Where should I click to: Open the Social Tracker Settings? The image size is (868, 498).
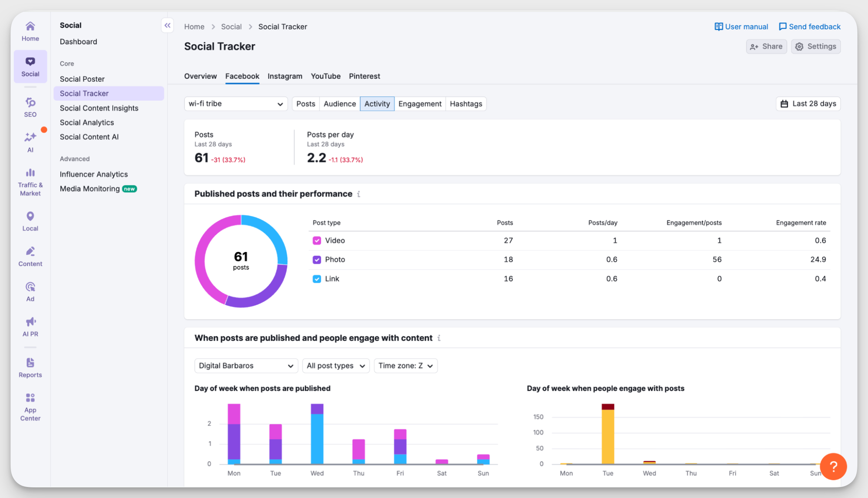815,46
